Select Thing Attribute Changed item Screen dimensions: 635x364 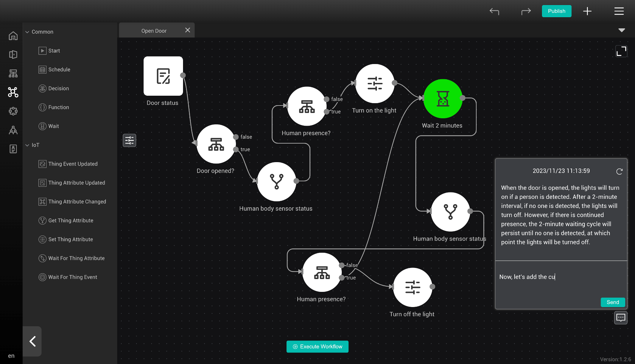[77, 202]
